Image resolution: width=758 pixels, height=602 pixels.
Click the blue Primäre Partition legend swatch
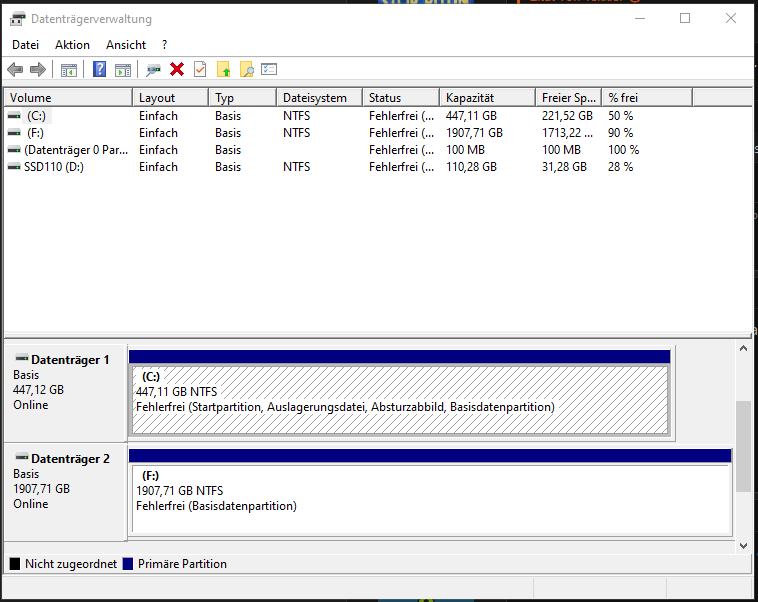coord(128,564)
